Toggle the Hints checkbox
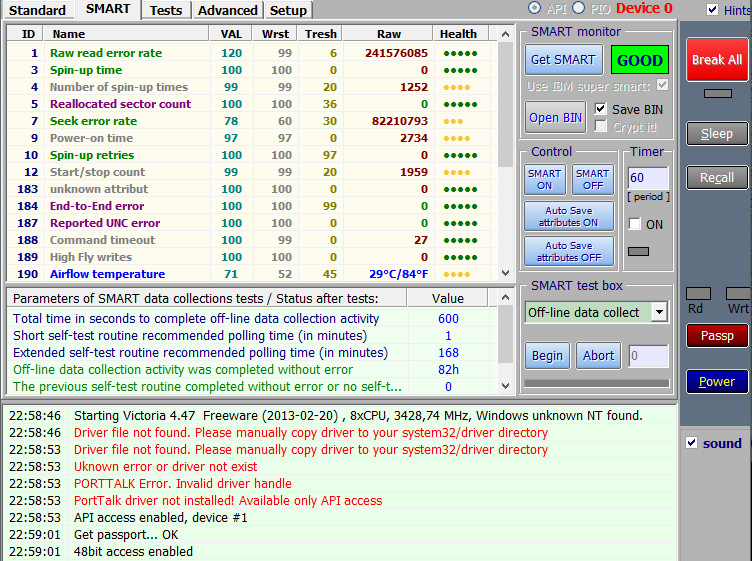 pos(713,10)
